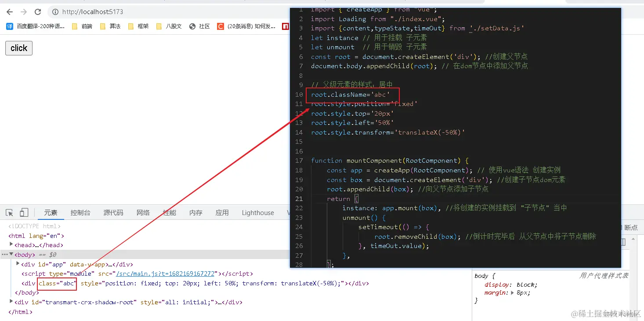Switch to the Lighthouse tab

[x=258, y=213]
